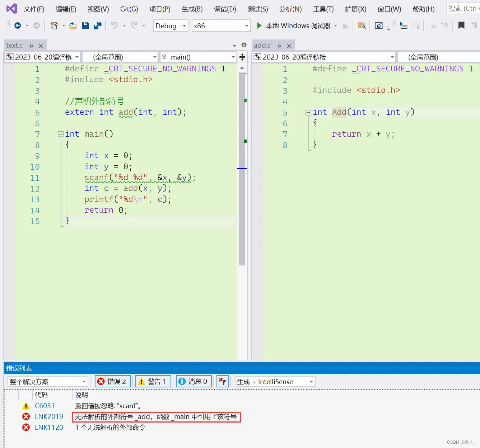Viewport: 480px width, 448px height.
Task: Toggle the 错误 2 filter
Action: pyautogui.click(x=112, y=381)
